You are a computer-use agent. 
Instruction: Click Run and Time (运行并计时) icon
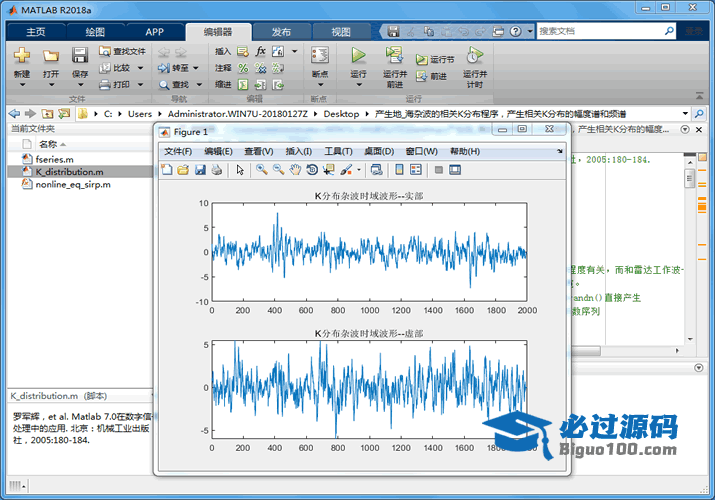coord(475,55)
